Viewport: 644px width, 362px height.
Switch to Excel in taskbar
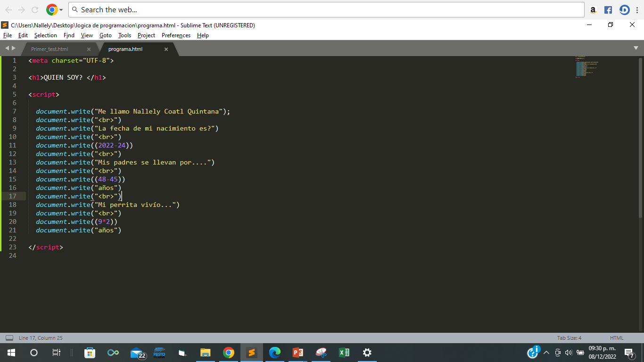point(344,353)
